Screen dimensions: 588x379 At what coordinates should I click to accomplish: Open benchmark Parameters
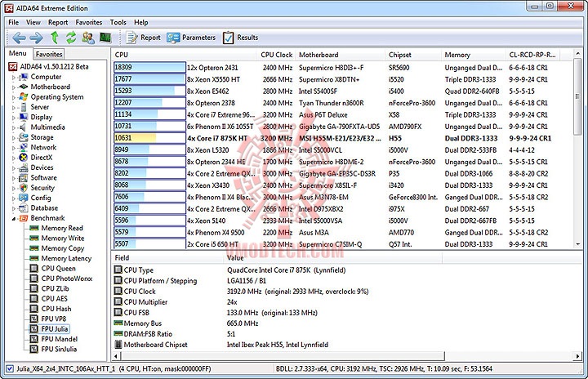pyautogui.click(x=191, y=38)
